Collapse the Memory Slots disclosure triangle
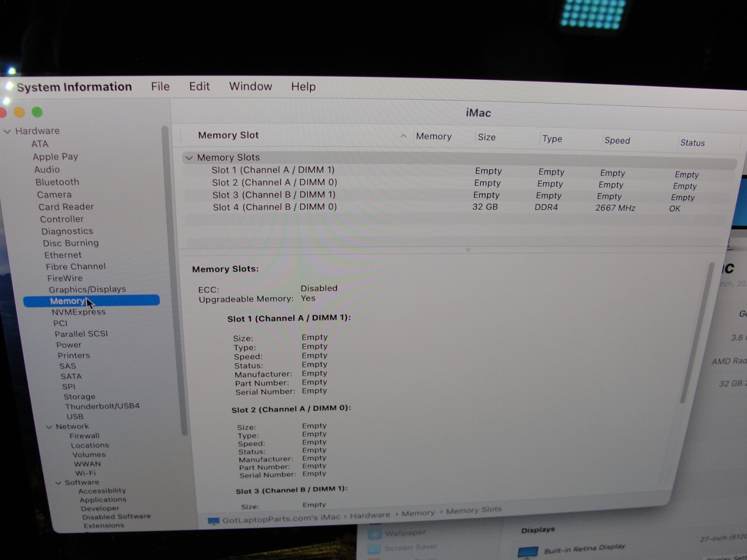 point(189,158)
